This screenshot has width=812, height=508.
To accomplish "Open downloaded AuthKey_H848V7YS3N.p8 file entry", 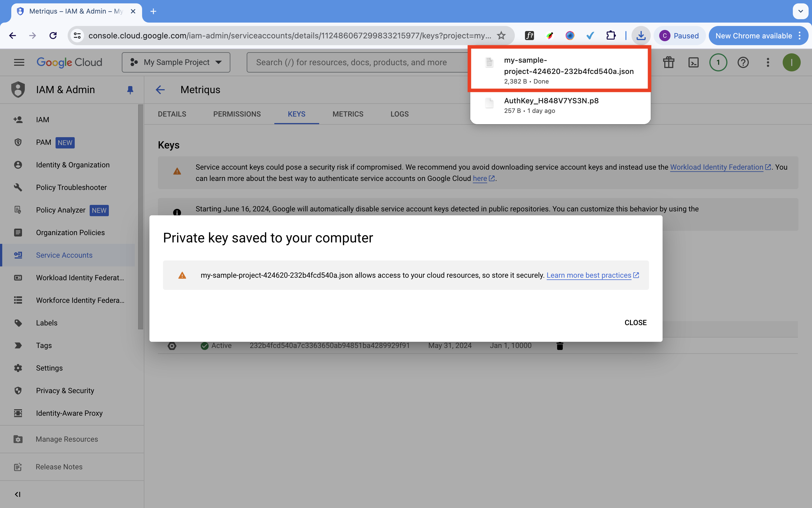I will click(560, 106).
